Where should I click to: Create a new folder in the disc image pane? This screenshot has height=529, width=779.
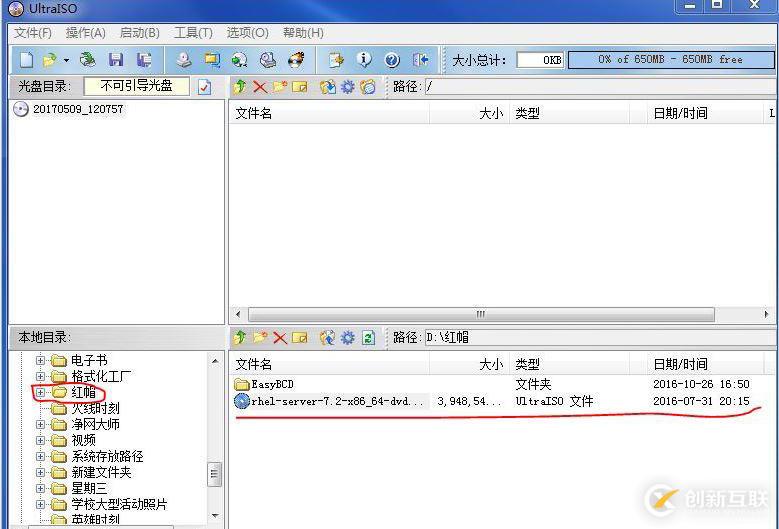(280, 87)
